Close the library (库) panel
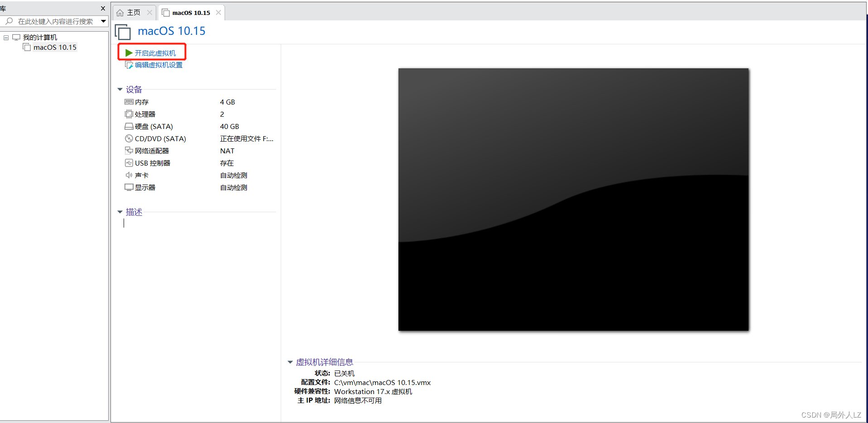Screen dimensions: 868x423 103,8
